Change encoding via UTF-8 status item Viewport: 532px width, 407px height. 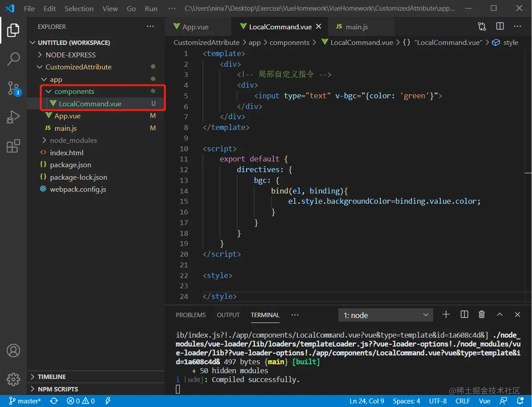click(x=438, y=401)
